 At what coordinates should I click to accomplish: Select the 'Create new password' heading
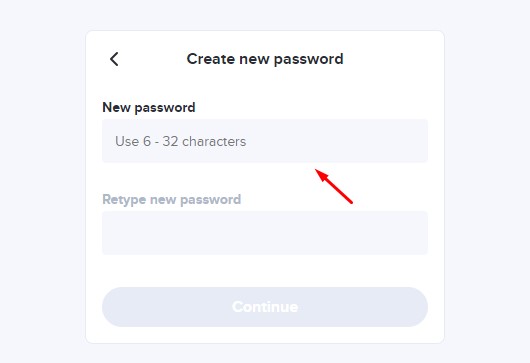tap(265, 59)
